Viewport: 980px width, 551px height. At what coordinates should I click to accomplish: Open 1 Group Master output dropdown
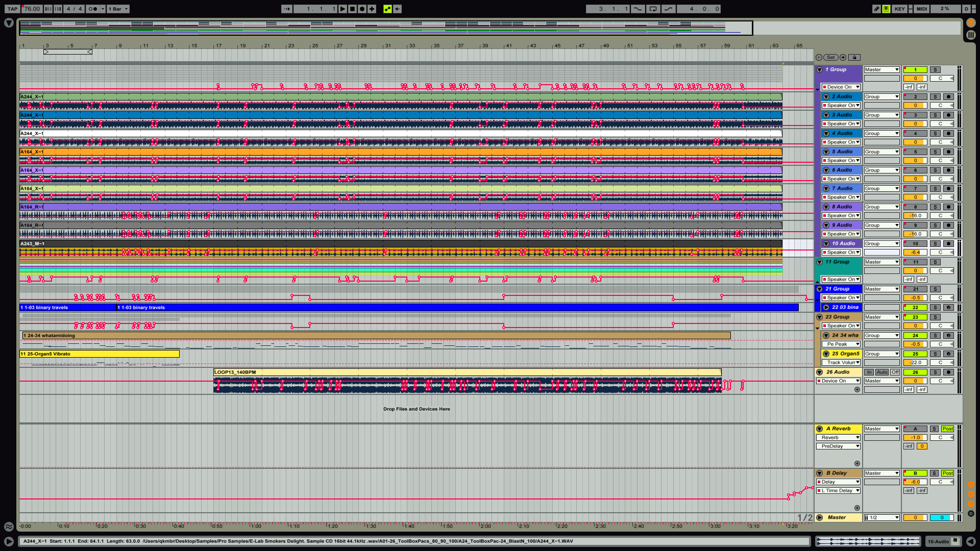(881, 70)
